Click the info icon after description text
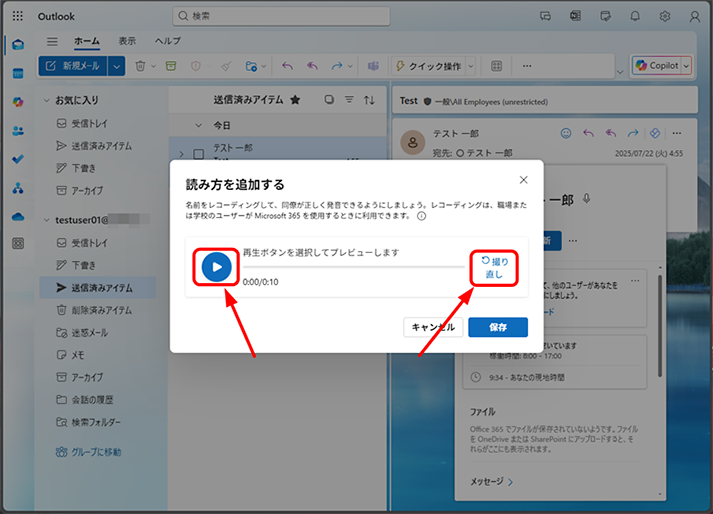Viewport: 713px width, 514px height. tap(422, 216)
